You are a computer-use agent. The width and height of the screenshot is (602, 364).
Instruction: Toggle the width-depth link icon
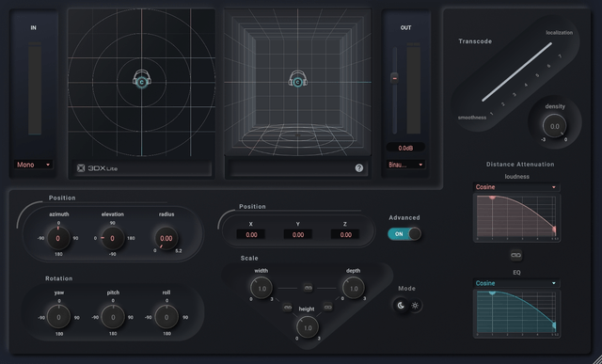(x=308, y=288)
